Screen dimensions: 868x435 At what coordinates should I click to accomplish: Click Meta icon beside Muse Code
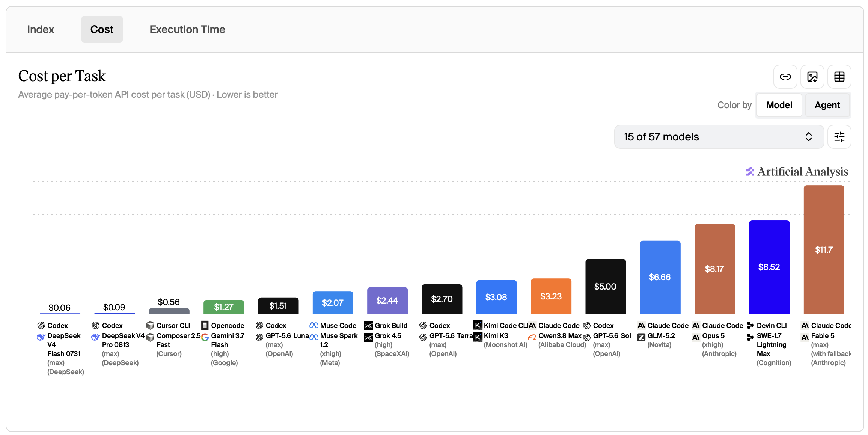pyautogui.click(x=314, y=325)
